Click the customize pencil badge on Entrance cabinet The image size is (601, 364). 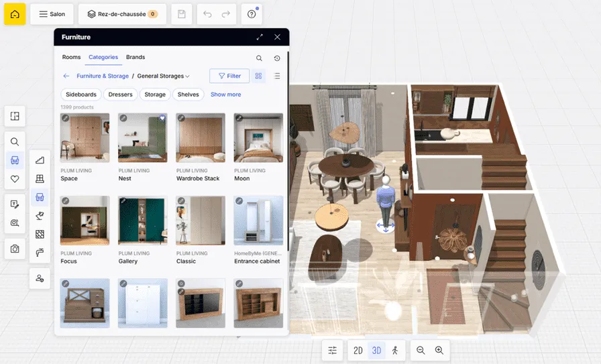click(x=239, y=201)
